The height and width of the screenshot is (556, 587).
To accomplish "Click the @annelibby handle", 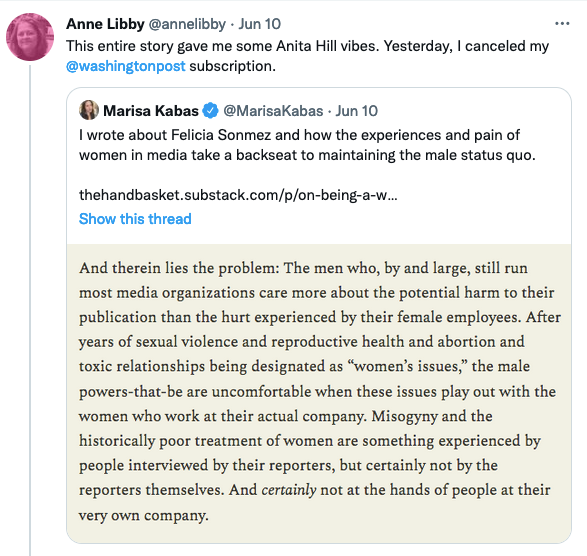I will tap(187, 24).
